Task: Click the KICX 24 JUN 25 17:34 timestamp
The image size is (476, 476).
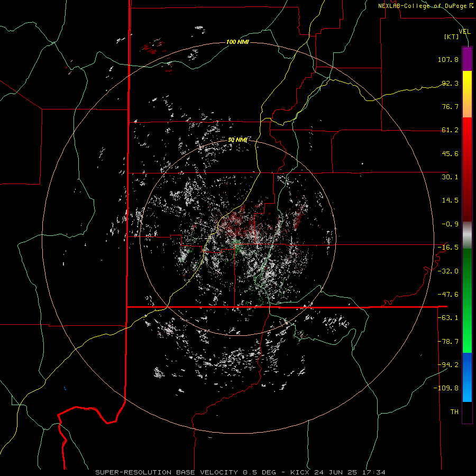Action: click(337, 472)
